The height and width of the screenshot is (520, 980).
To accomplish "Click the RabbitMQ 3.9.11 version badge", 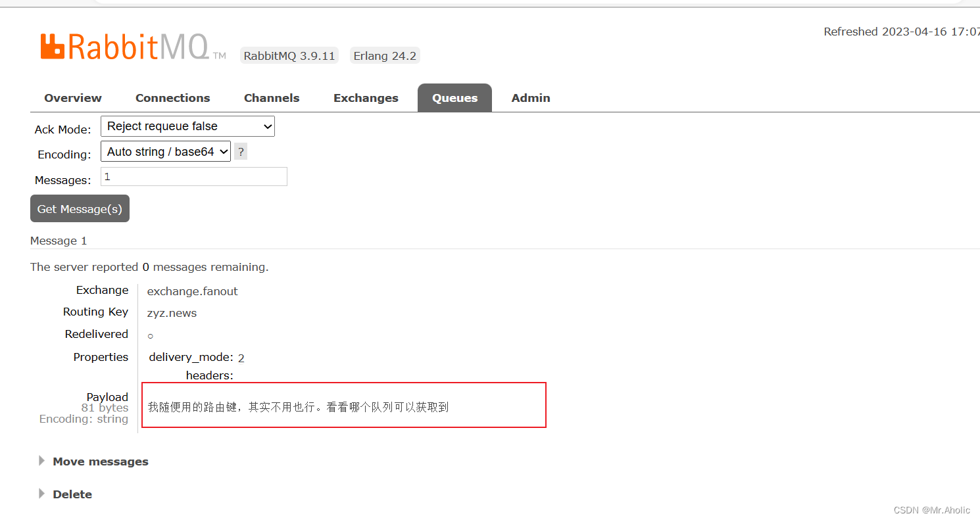I will click(x=289, y=56).
